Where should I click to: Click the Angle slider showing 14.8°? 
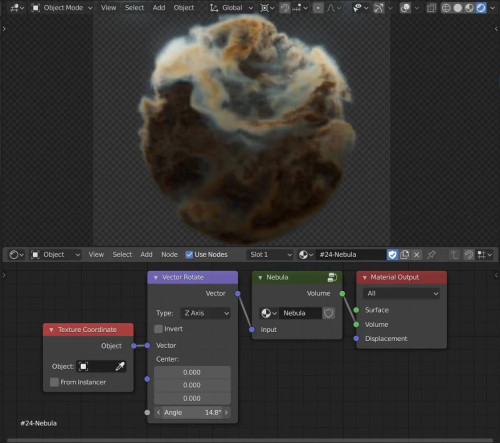coord(192,413)
